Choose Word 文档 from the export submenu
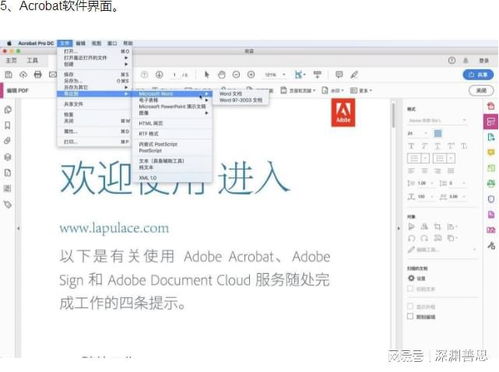The height and width of the screenshot is (372, 499). 231,94
